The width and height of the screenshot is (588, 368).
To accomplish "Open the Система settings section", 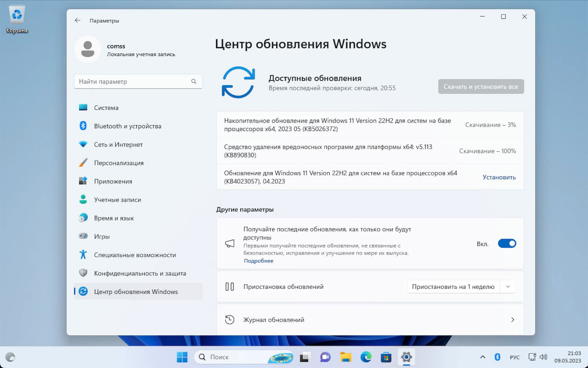I will [138, 107].
